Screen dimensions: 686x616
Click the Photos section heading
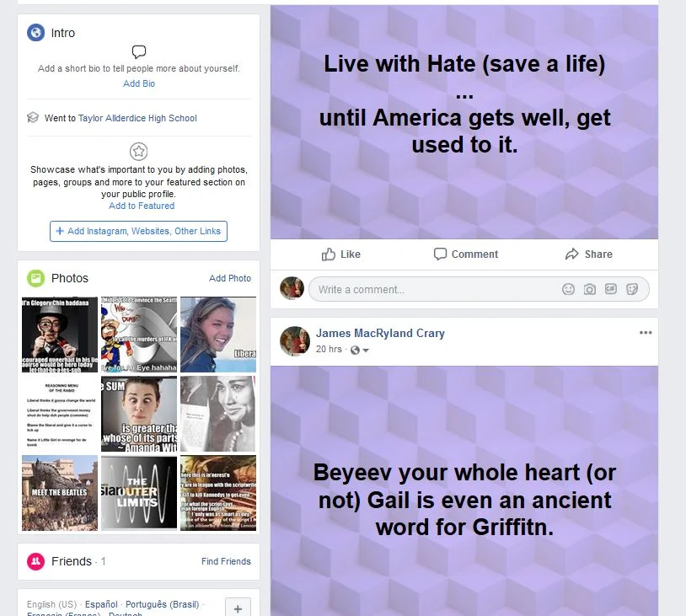(x=70, y=278)
